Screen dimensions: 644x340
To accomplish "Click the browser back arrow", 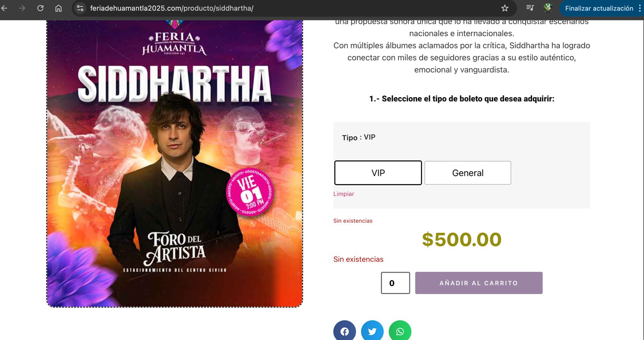I will [4, 8].
